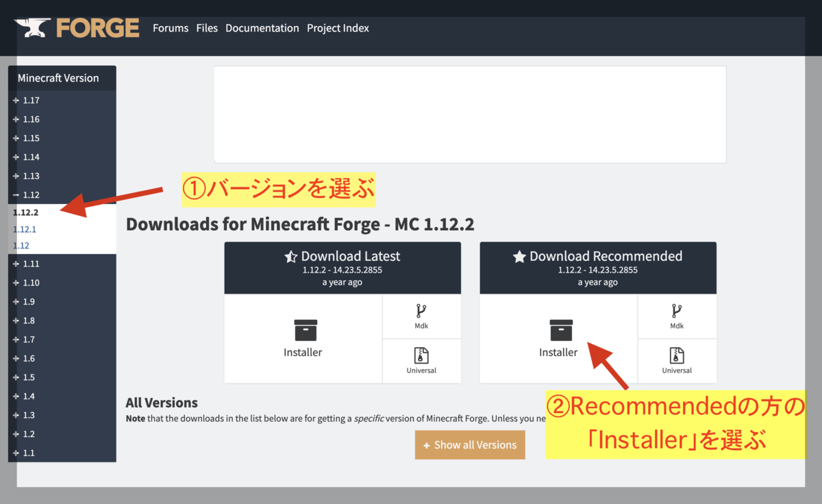
Task: Click Universal zip icon under Download Recommended
Action: [x=677, y=355]
